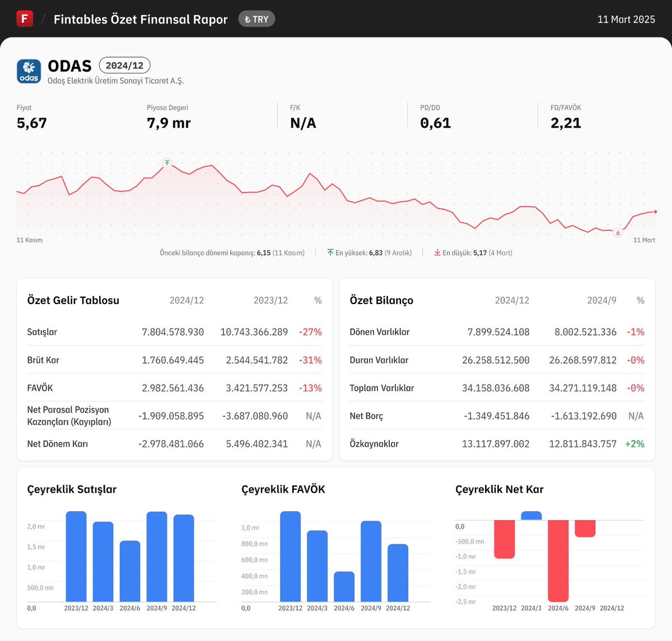Click the blue 2024/3 bar in Net Kar
Image resolution: width=672 pixels, height=641 pixels.
pyautogui.click(x=531, y=516)
